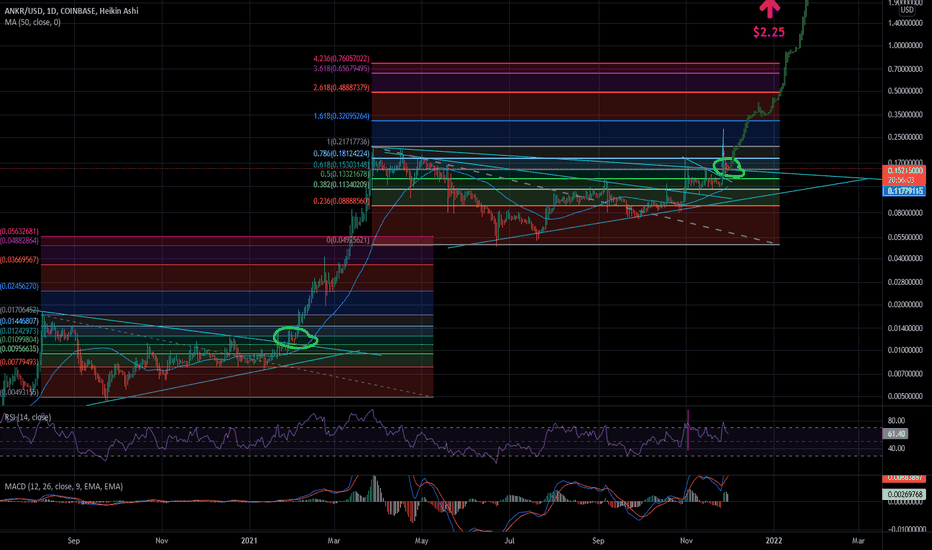
Task: Click the 0.01400000 price axis label
Action: click(905, 328)
